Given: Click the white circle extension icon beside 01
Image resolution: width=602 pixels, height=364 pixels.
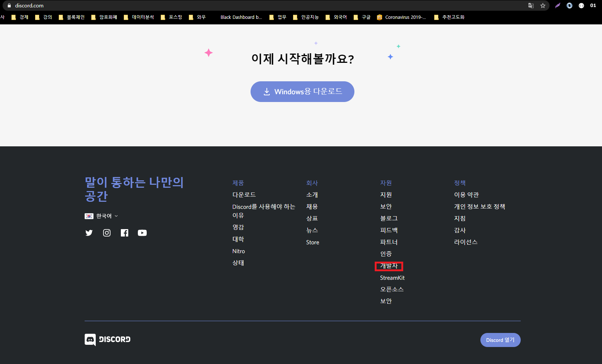Looking at the screenshot, I should [581, 6].
